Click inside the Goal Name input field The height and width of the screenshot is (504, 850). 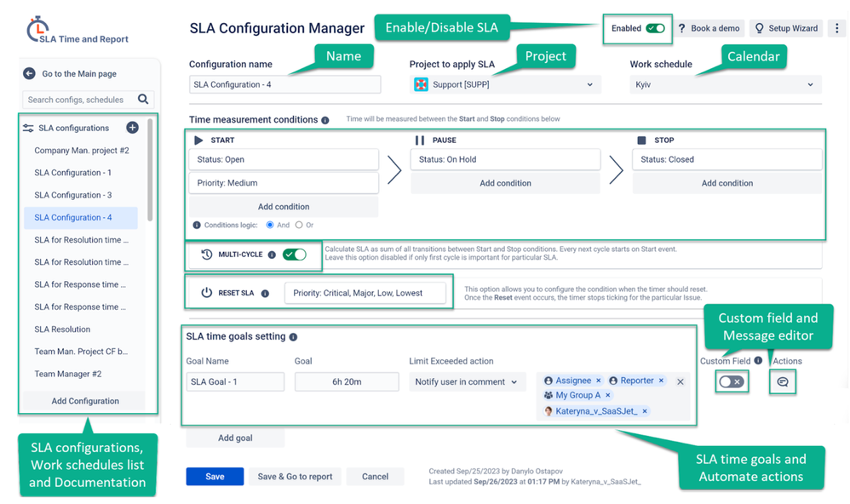click(235, 382)
